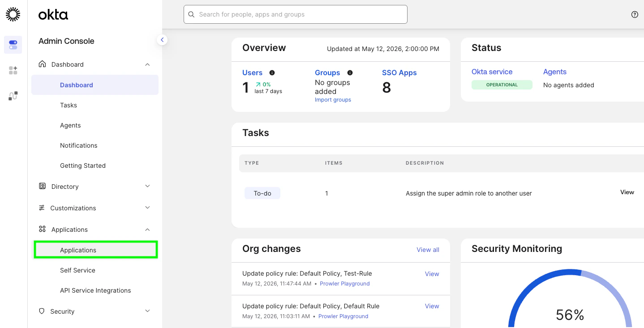The height and width of the screenshot is (328, 644).
Task: Expand the Customizations section chevron
Action: [x=147, y=208]
